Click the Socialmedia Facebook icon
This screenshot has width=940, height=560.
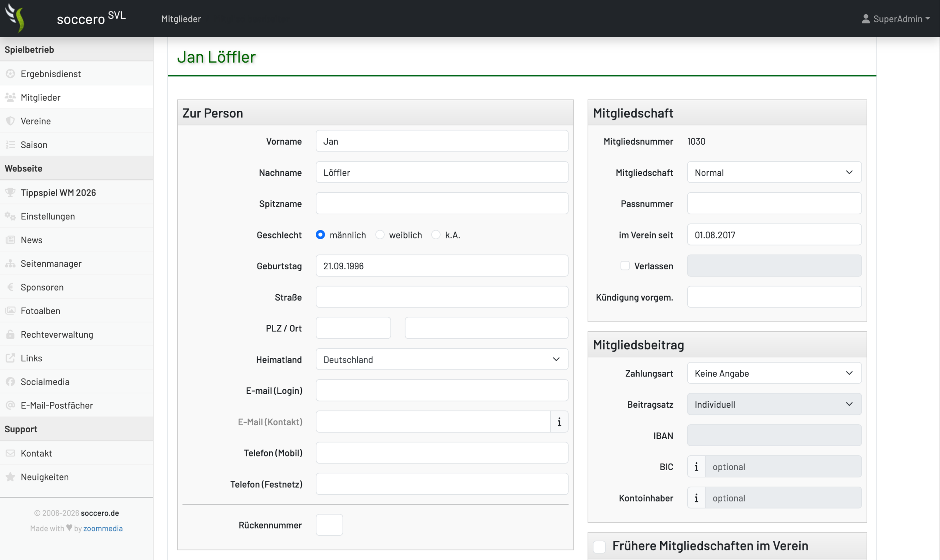pos(10,382)
